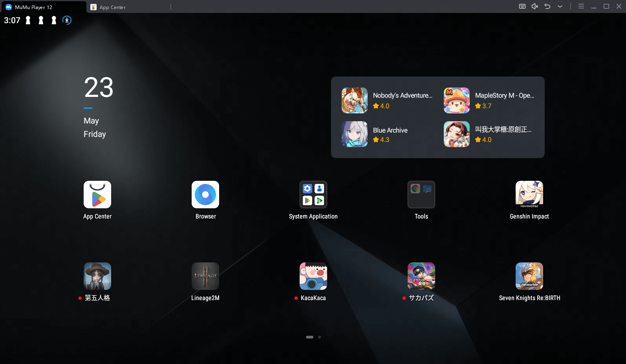Open the Tools folder
Image resolution: width=626 pixels, height=364 pixels.
421,195
